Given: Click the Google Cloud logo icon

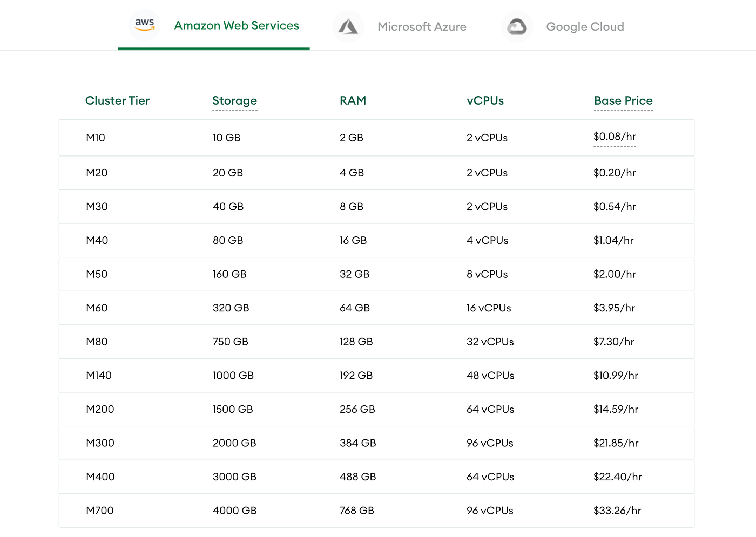Looking at the screenshot, I should point(517,26).
